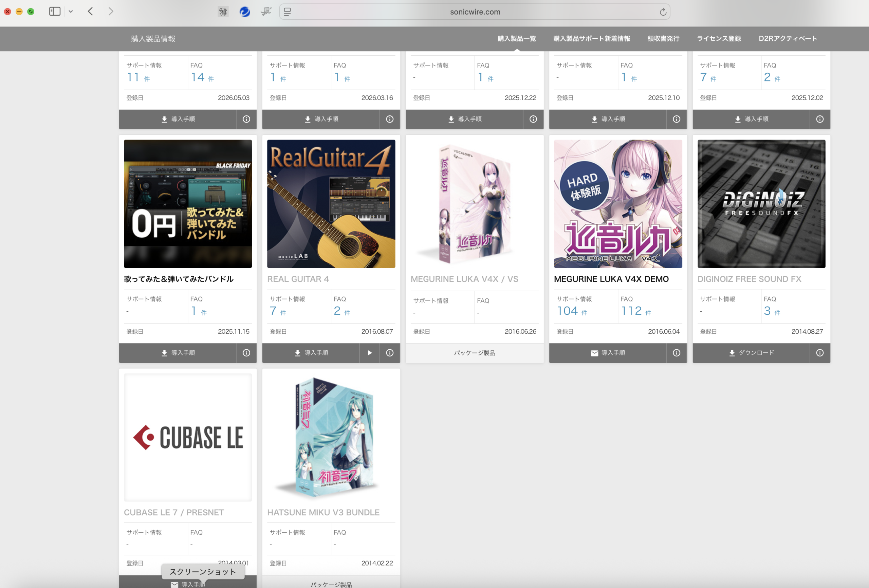Image resolution: width=869 pixels, height=588 pixels.
Task: Click the gray face extension icon
Action: (223, 12)
